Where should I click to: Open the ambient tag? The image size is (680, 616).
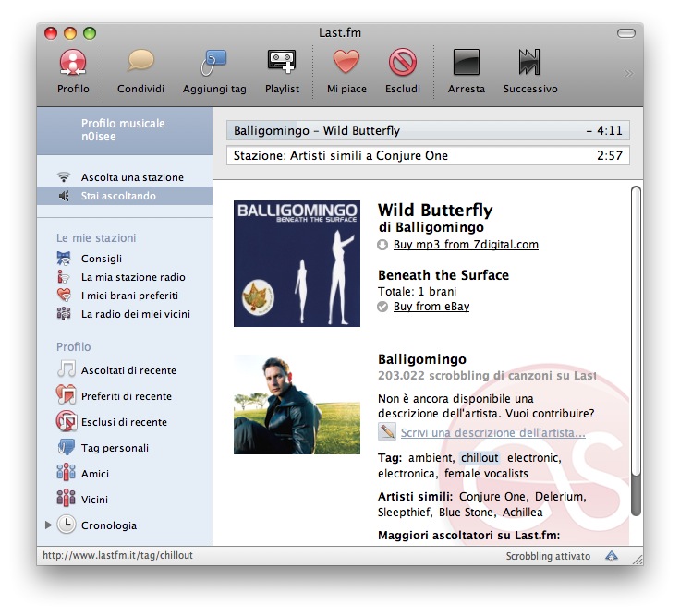[x=431, y=458]
